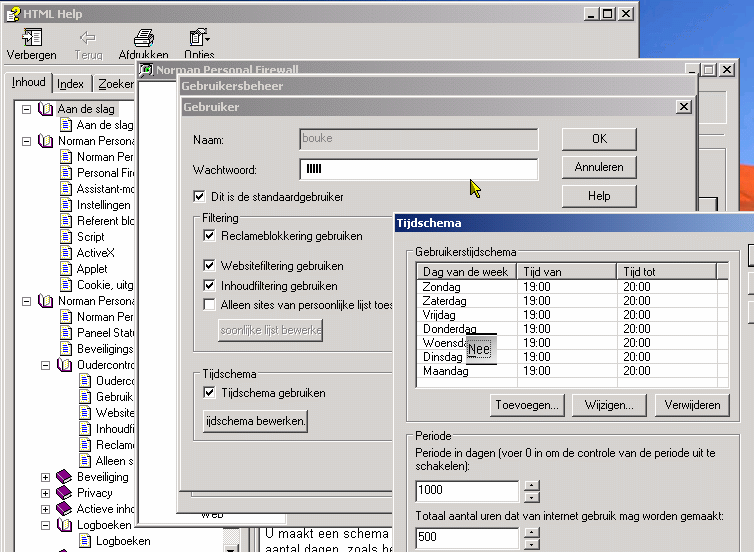Click the 'Tijd van' column header

pos(566,272)
